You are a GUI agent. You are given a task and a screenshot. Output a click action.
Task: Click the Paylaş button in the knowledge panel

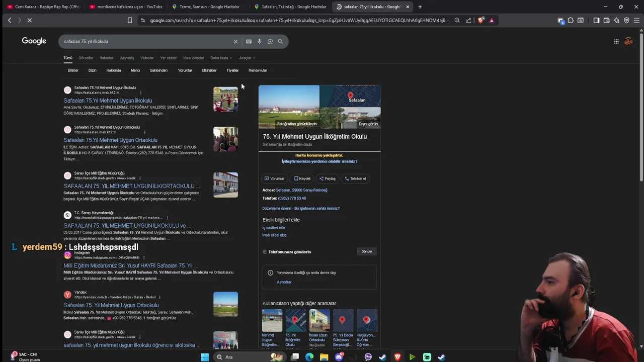pyautogui.click(x=328, y=178)
